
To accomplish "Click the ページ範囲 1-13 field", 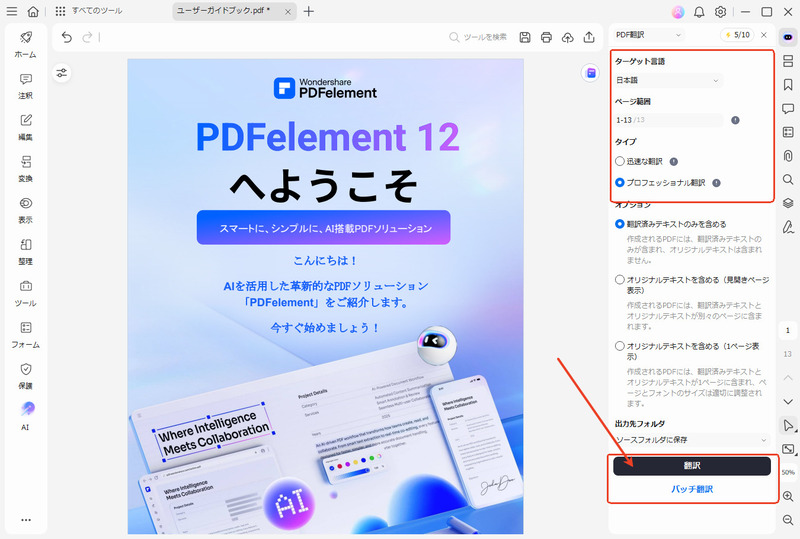I will (x=668, y=120).
